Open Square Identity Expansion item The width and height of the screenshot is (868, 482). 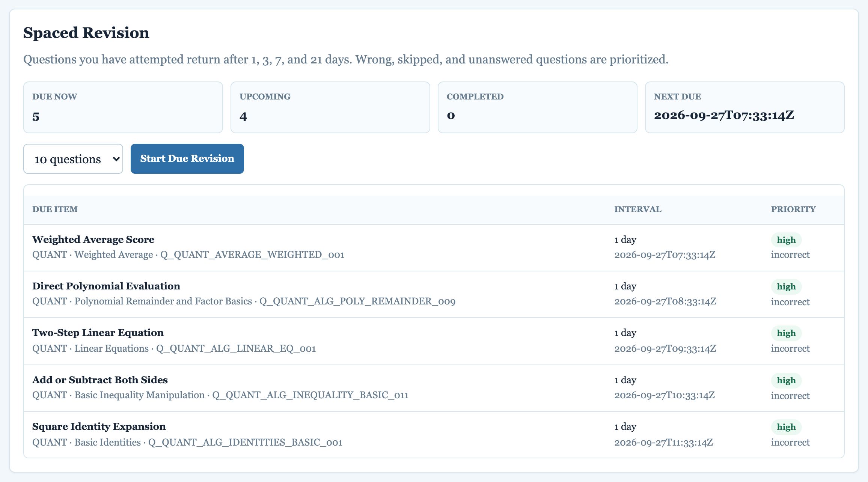tap(99, 426)
